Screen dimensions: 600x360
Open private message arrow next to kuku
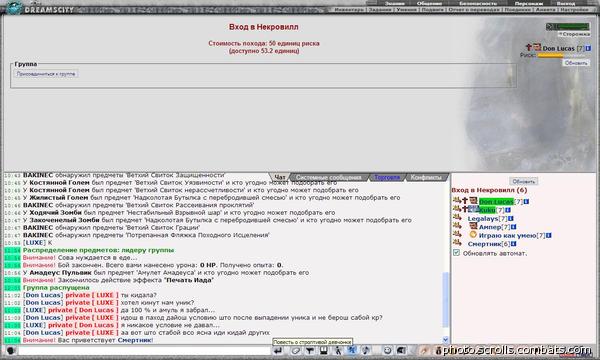click(x=457, y=209)
